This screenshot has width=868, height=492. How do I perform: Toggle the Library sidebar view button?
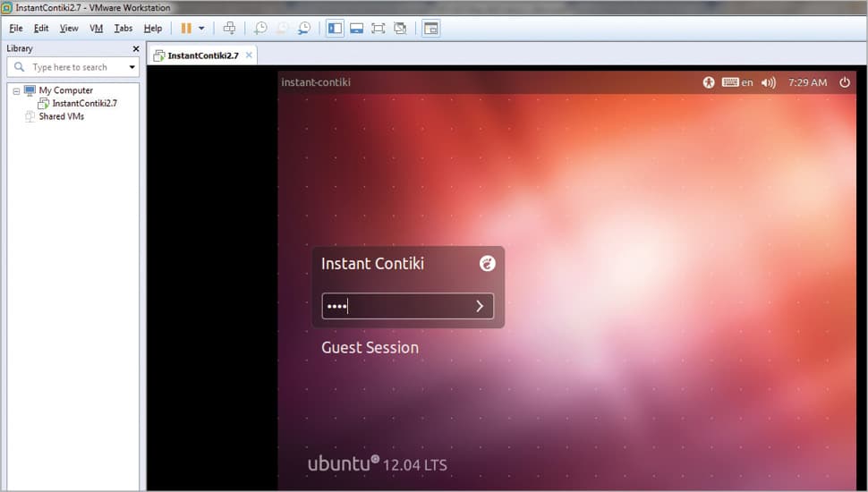[335, 28]
